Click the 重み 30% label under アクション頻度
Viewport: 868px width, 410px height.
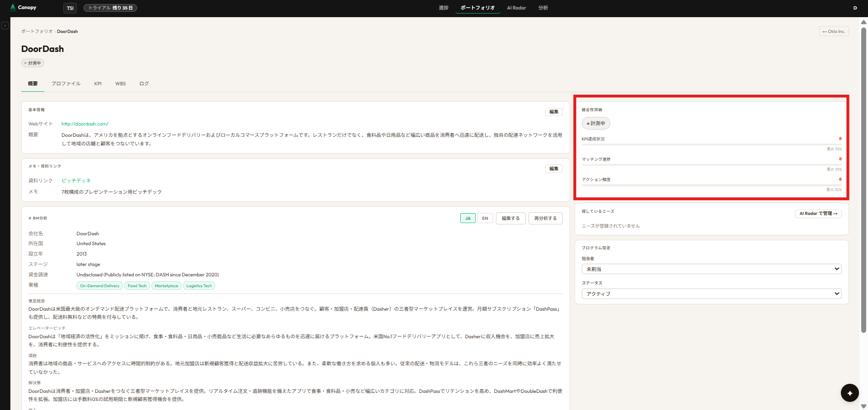pos(834,190)
